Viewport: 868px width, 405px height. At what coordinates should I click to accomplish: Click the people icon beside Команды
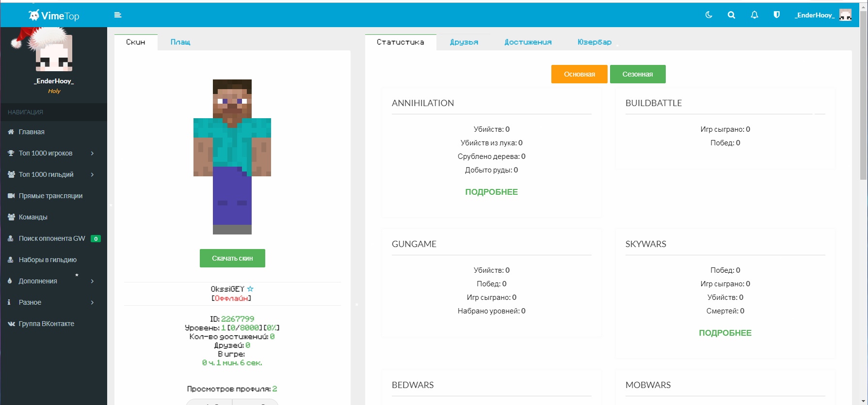tap(11, 217)
